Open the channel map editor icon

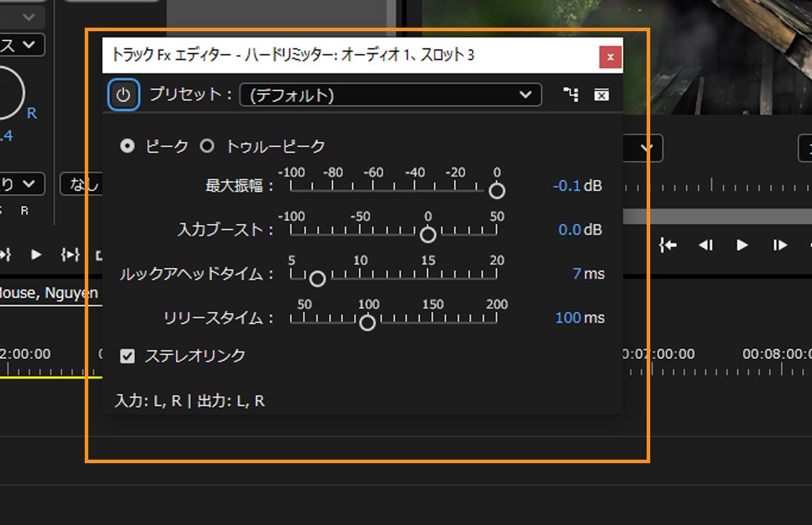click(571, 94)
